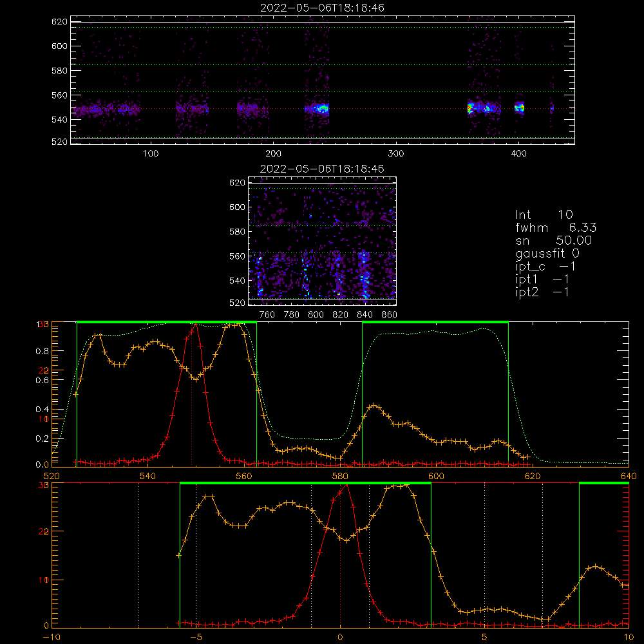Select the 'Int 10' parameter text
The height and width of the screenshot is (644, 644).
544,214
